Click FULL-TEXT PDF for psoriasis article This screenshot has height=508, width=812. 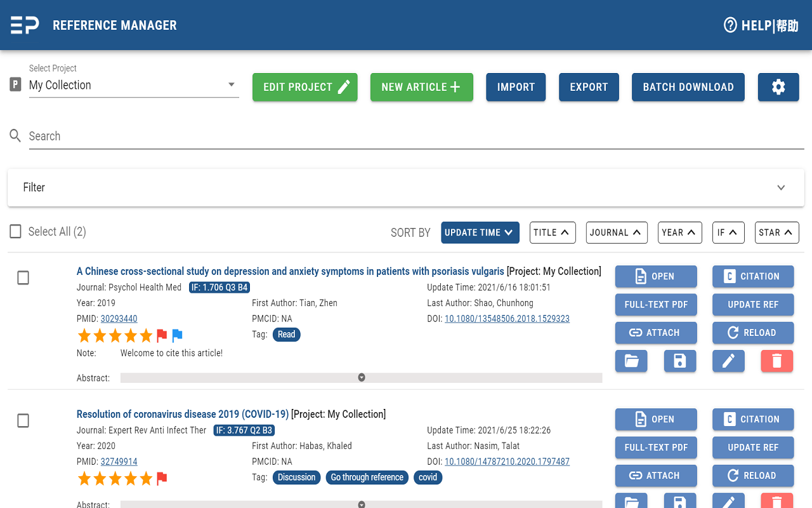tap(656, 305)
